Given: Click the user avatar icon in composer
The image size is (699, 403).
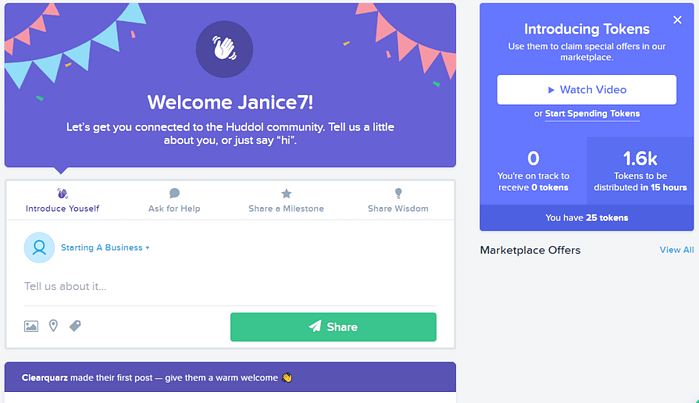Looking at the screenshot, I should click(39, 247).
